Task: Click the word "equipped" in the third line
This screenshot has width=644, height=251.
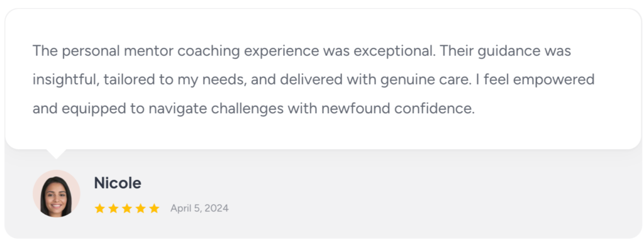Action: [93, 109]
